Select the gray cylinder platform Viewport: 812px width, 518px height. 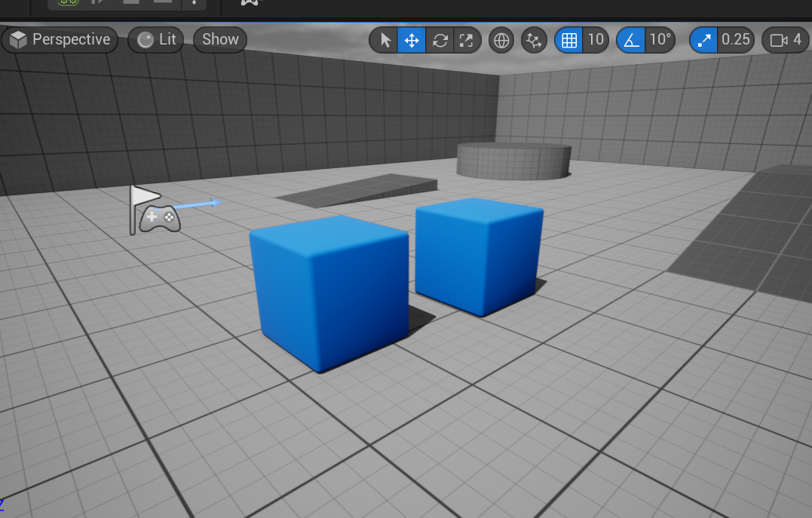[x=513, y=161]
